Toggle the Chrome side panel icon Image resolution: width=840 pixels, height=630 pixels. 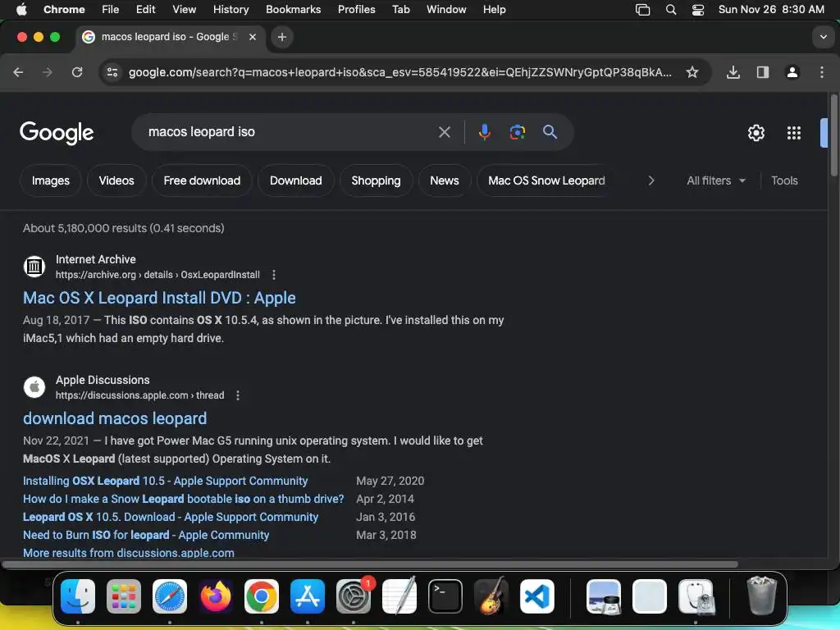[x=762, y=72]
